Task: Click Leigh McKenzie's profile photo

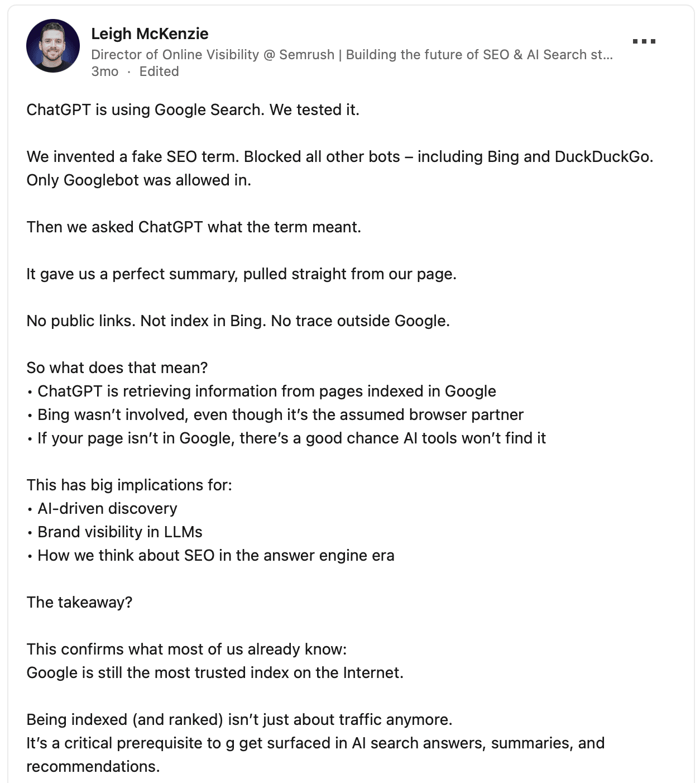Action: 53,46
